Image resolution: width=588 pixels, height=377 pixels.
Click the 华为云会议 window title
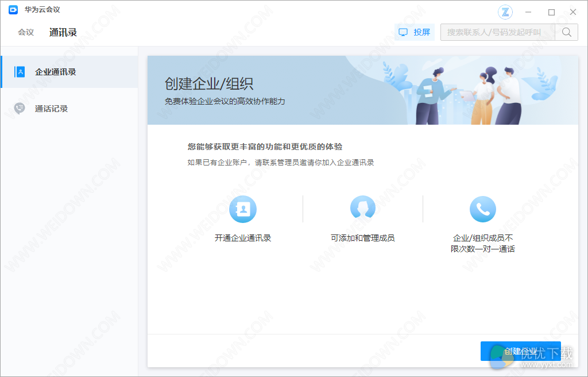[x=42, y=10]
